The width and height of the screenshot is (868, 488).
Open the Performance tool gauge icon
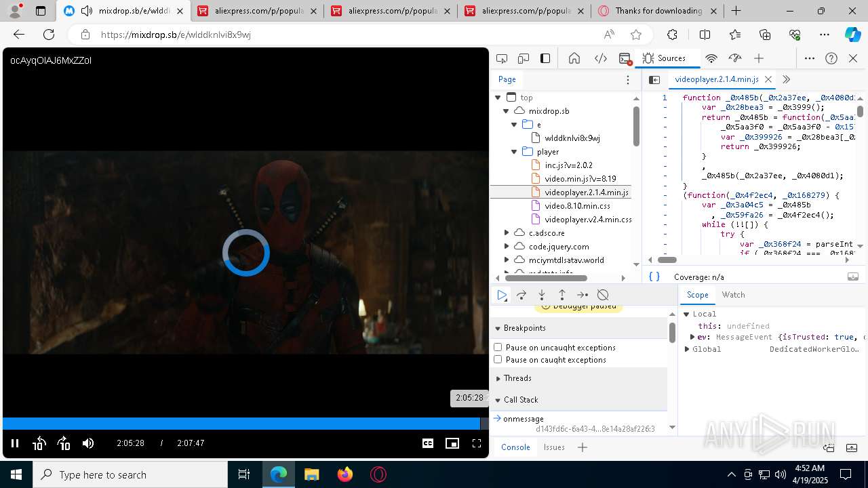[735, 58]
